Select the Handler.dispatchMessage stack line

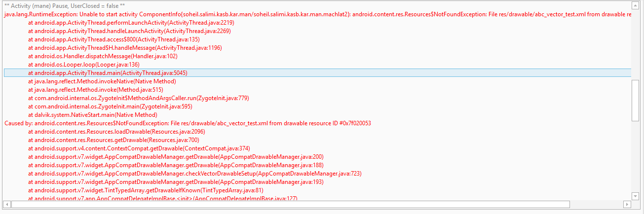tap(103, 56)
